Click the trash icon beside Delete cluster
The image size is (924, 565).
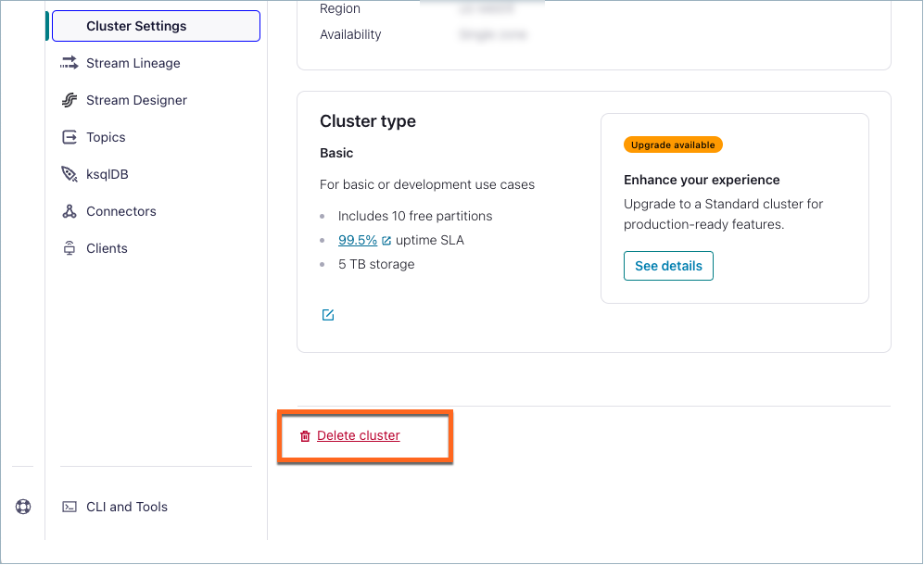coord(305,435)
